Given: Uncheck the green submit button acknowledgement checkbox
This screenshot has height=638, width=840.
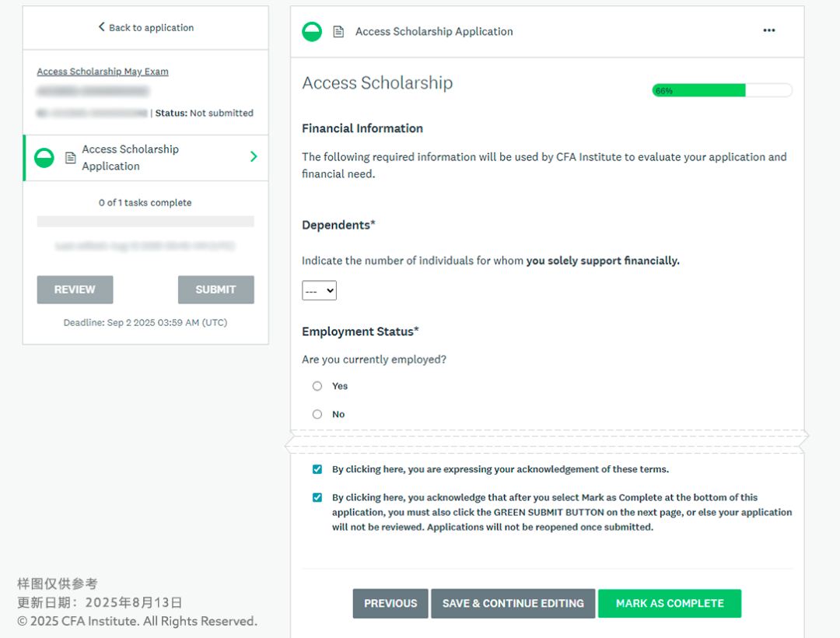Looking at the screenshot, I should coord(317,498).
